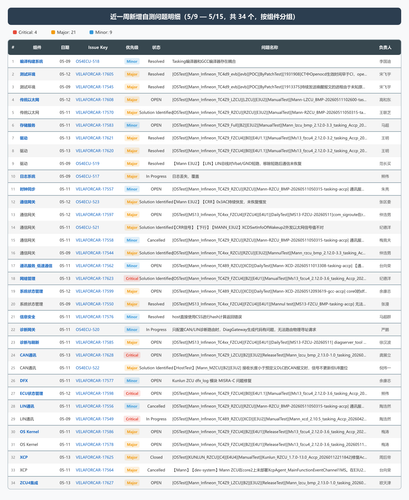Click the In Progress status in row 10
Image resolution: width=409 pixels, height=500 pixels.
tap(156, 176)
